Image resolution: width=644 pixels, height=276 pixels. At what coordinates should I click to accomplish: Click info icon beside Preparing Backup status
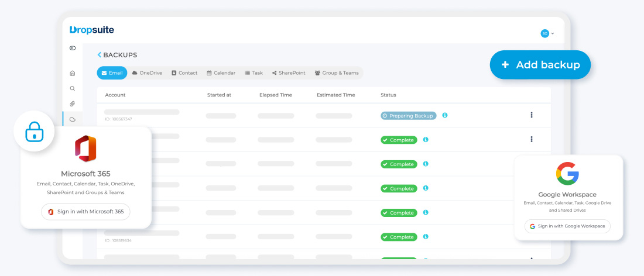(x=445, y=115)
